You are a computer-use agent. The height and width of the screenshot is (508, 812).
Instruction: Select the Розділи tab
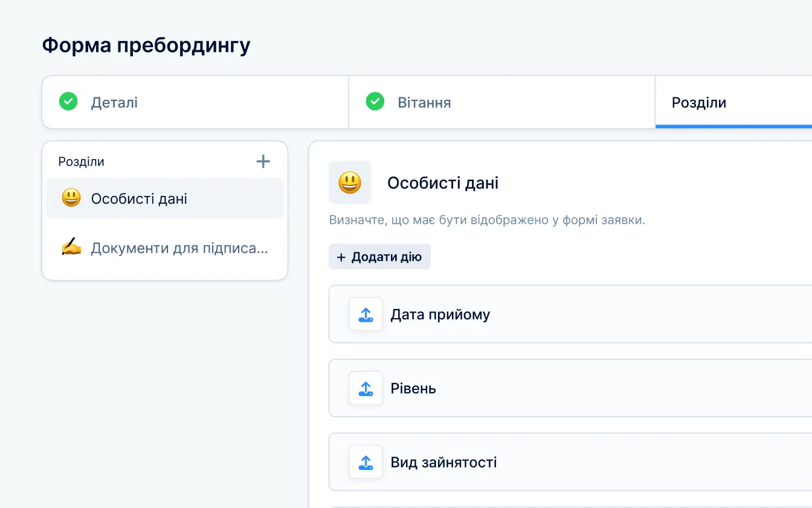699,102
